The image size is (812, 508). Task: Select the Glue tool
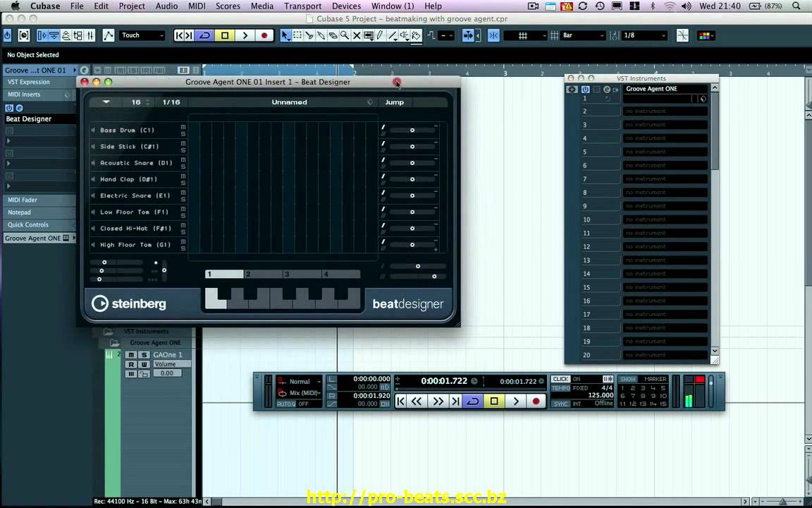tap(321, 35)
